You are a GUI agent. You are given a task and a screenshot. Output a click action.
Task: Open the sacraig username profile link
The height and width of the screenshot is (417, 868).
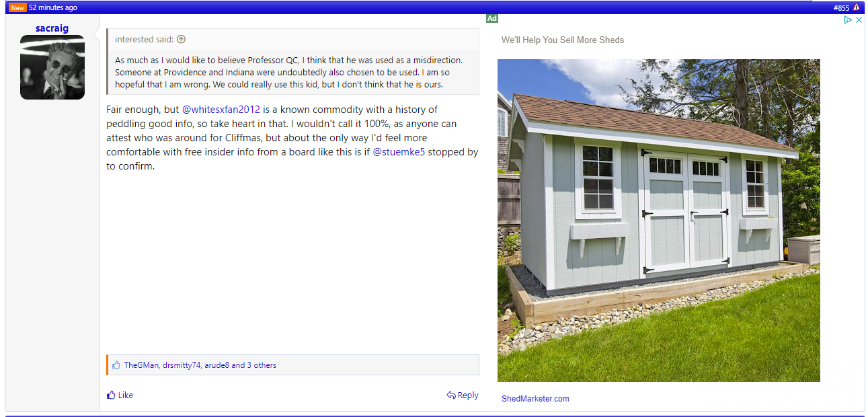click(52, 28)
